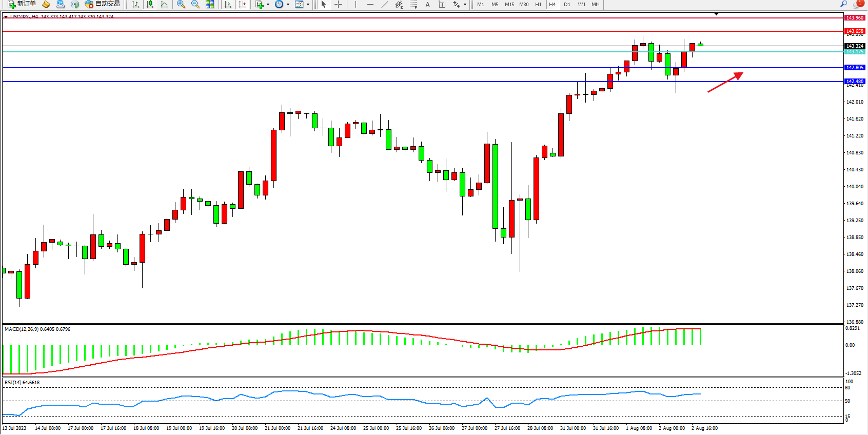Switch chart to bar chart mode

[135, 4]
